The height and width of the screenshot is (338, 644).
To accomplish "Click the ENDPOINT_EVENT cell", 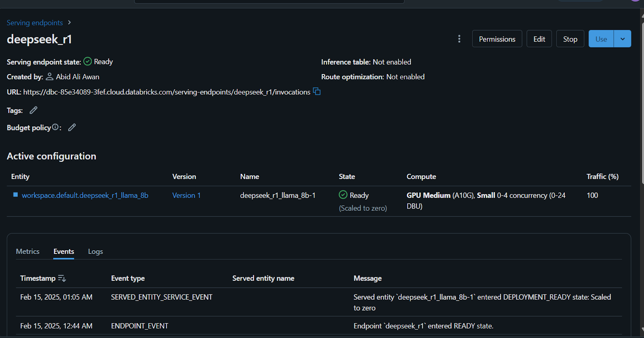I will click(140, 326).
